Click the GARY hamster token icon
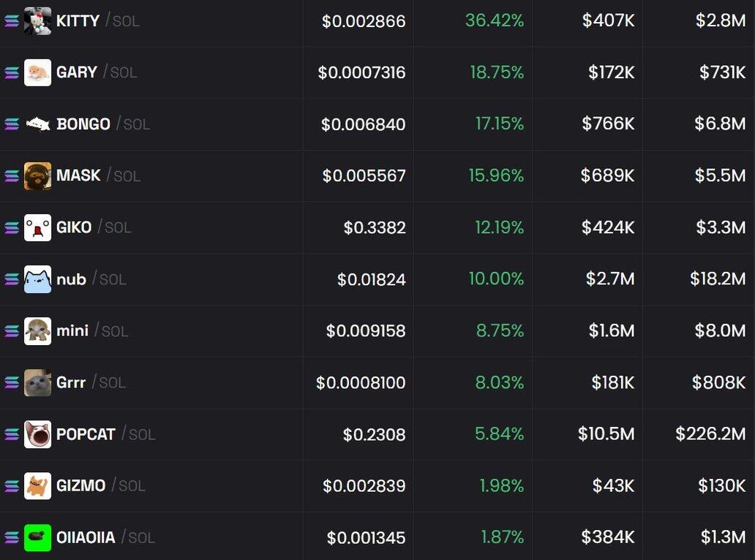755x560 pixels. [x=37, y=72]
